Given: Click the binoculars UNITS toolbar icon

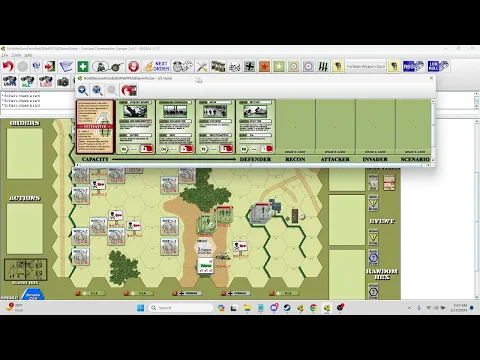Looking at the screenshot, I should coord(9,81).
